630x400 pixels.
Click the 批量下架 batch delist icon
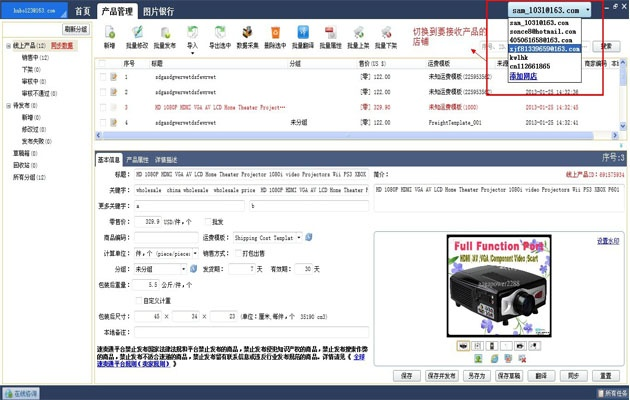click(x=386, y=32)
